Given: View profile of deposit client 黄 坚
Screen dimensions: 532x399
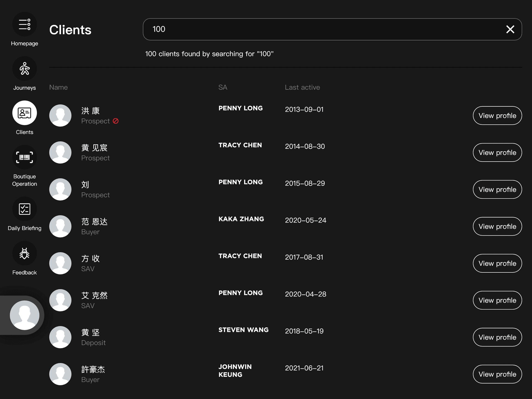Looking at the screenshot, I should pyautogui.click(x=497, y=337).
